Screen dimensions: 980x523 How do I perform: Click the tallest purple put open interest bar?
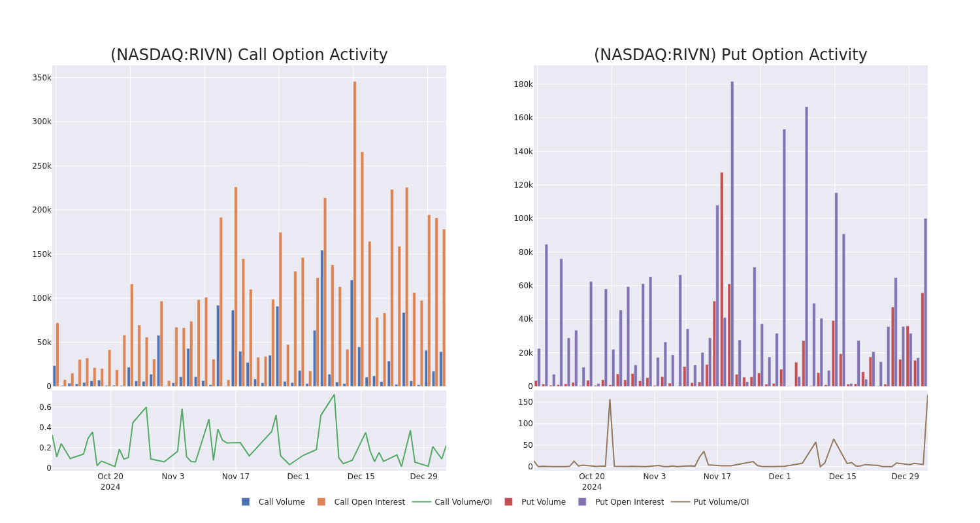tap(732, 234)
